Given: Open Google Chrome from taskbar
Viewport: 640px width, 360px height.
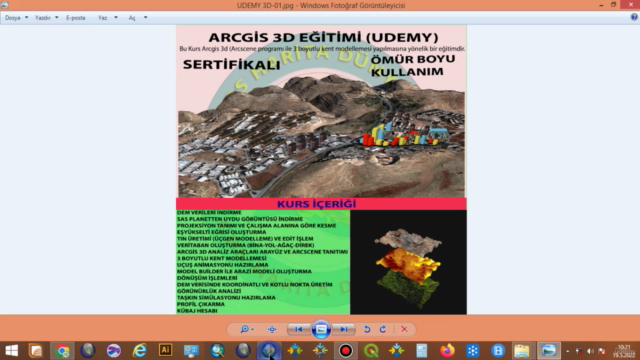Looking at the screenshot, I should [x=62, y=351].
